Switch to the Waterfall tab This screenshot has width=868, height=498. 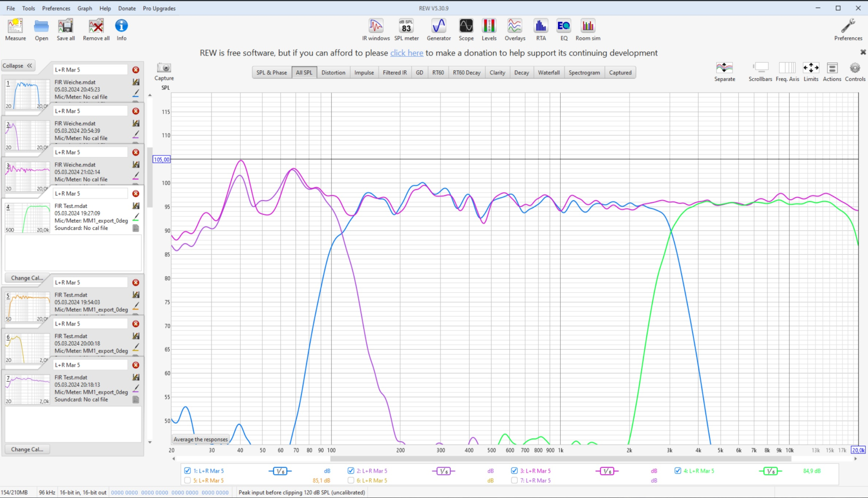tap(549, 73)
